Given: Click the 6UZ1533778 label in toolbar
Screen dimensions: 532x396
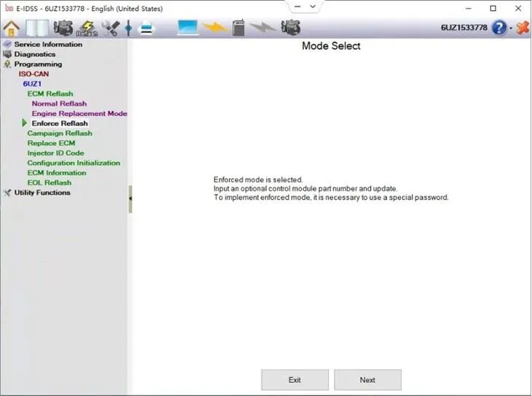Looking at the screenshot, I should click(464, 28).
